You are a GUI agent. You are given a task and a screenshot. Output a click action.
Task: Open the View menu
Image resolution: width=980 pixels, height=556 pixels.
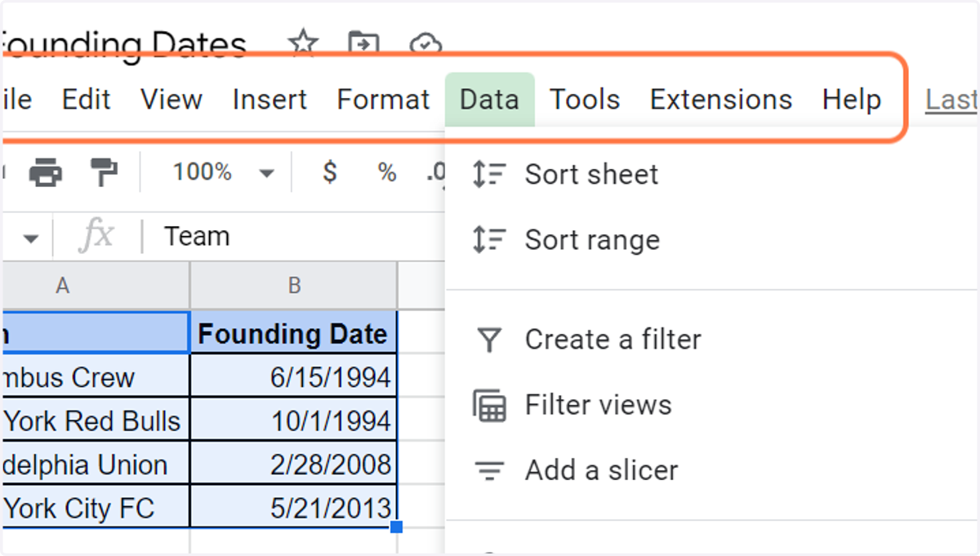[x=171, y=100]
